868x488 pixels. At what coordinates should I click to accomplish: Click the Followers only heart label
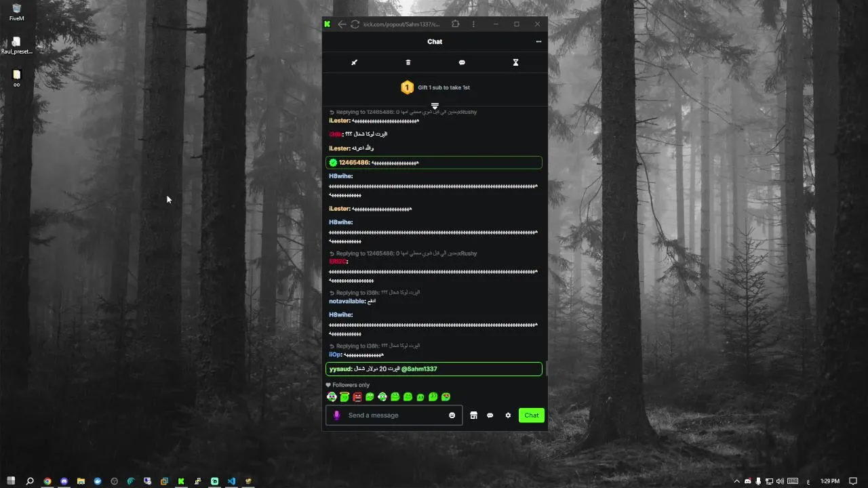coord(347,385)
